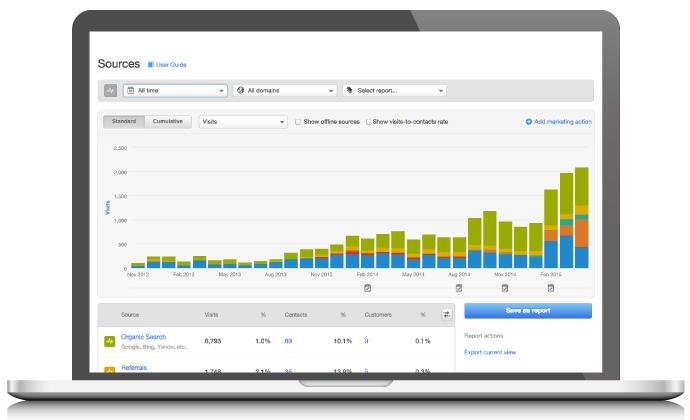Click the Feb 2015 marketing action calendar icon

(551, 288)
